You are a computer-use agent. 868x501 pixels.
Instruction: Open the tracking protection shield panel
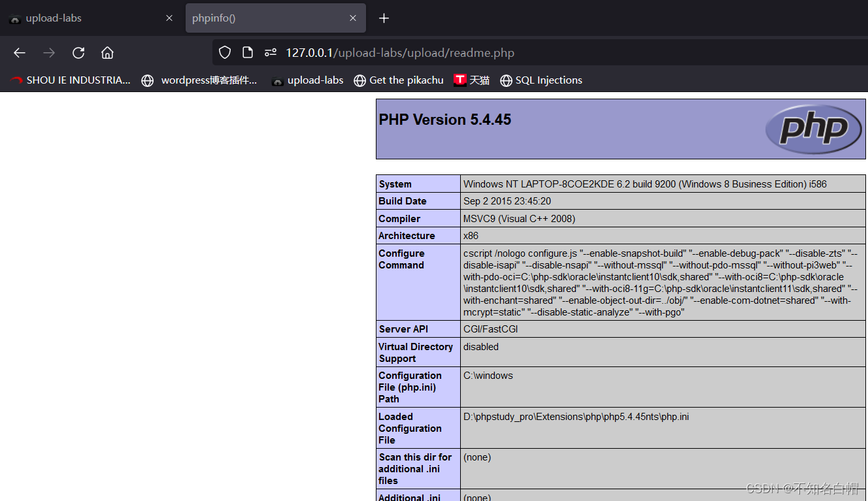[224, 52]
